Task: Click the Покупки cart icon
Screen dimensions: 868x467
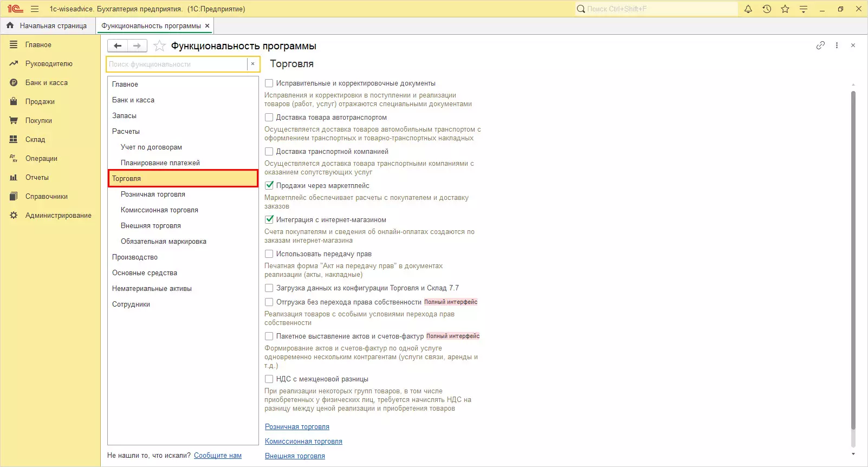Action: pos(14,120)
